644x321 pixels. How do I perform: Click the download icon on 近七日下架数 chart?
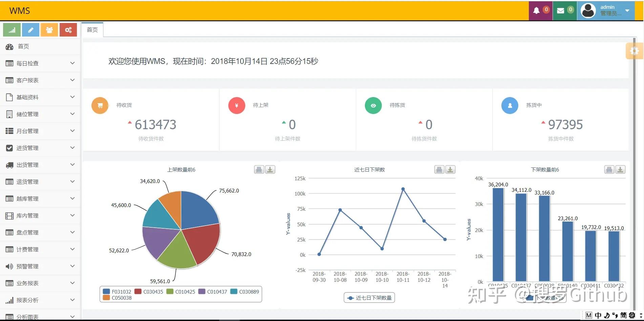[450, 169]
